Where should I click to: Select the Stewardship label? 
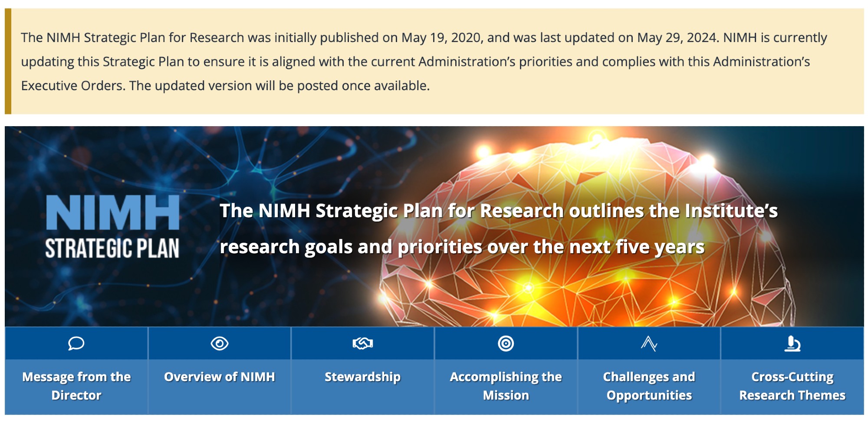point(363,377)
